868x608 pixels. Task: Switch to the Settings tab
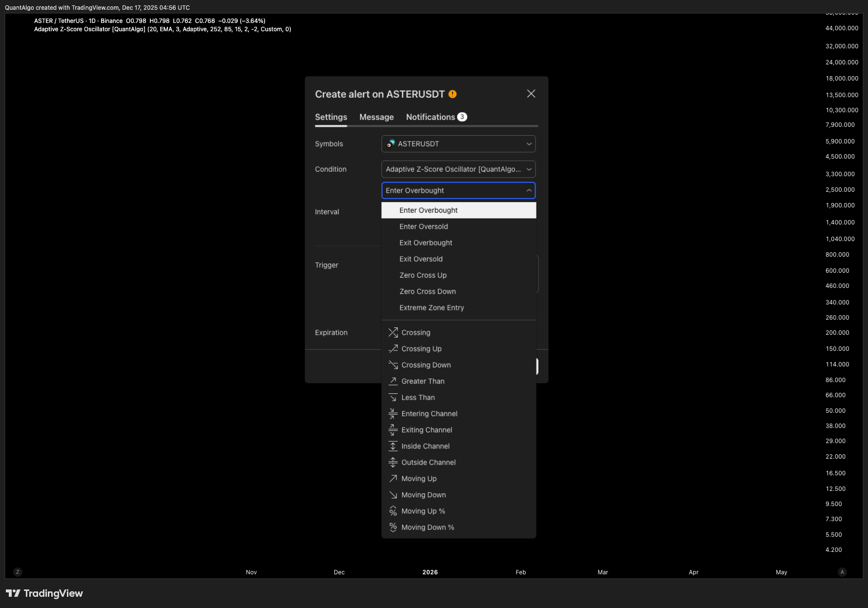point(331,117)
